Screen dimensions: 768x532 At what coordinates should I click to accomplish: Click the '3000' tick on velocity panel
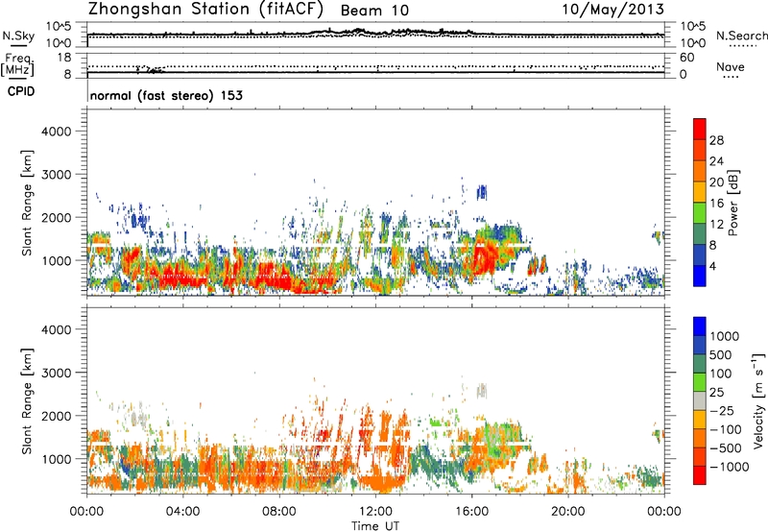(56, 373)
